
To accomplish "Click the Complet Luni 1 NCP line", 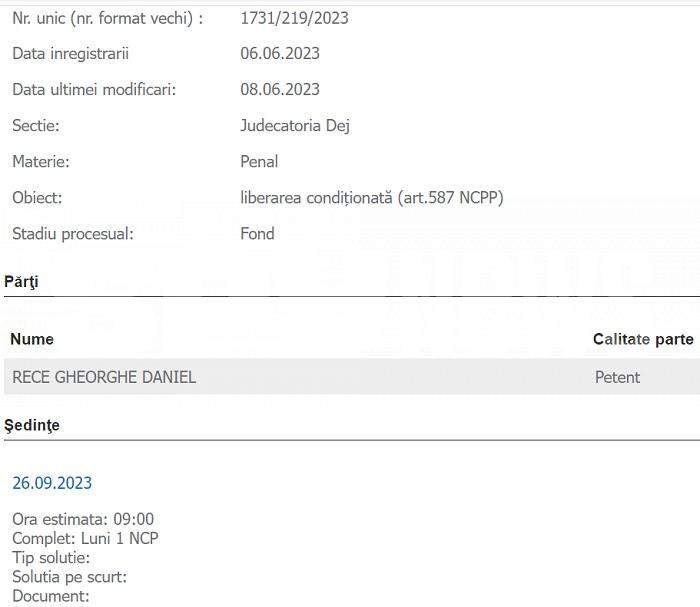I will 85,538.
